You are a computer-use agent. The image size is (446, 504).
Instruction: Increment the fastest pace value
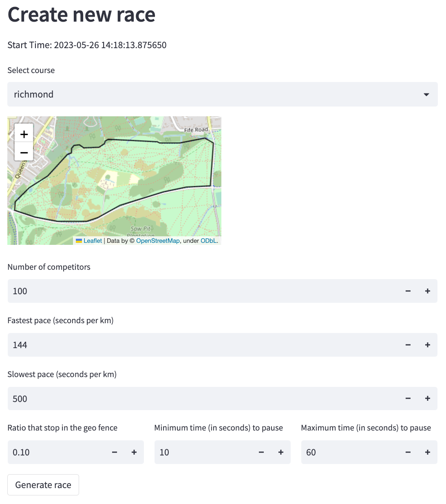(x=428, y=345)
